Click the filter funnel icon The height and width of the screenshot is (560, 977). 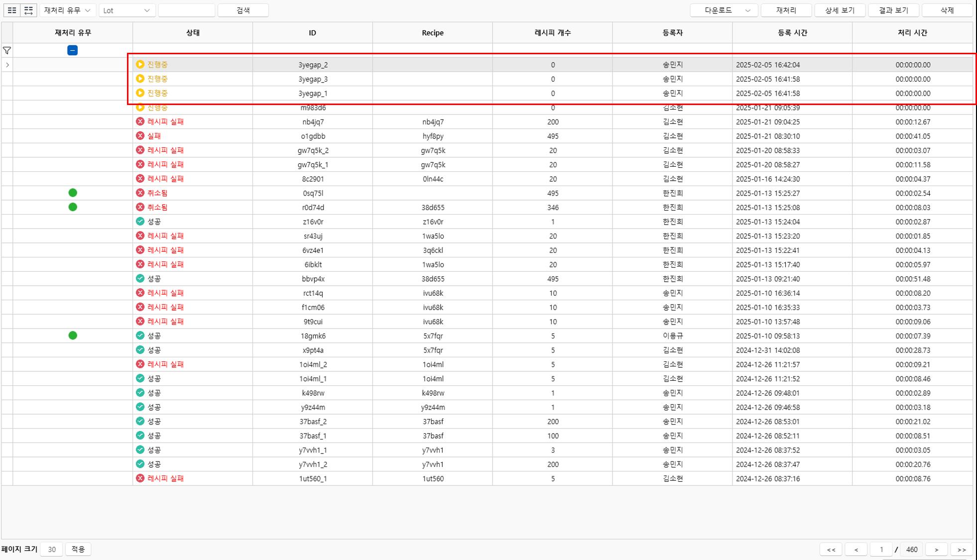click(x=7, y=50)
